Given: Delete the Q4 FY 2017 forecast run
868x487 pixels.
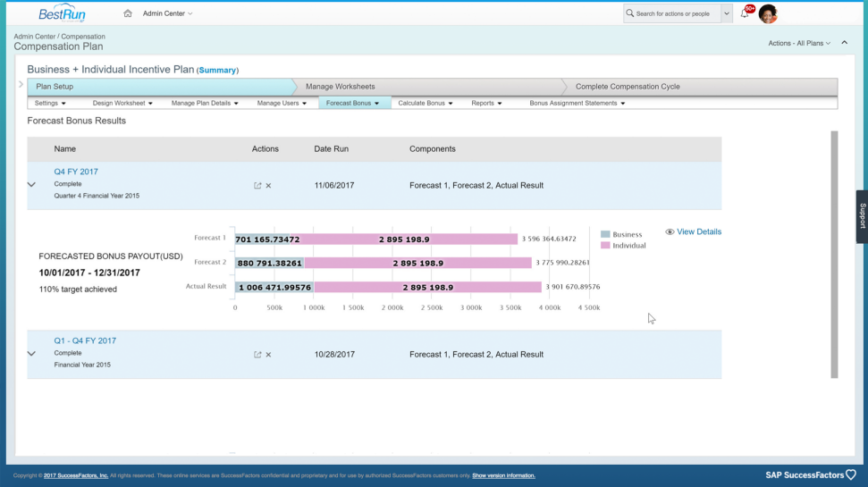Looking at the screenshot, I should (268, 185).
